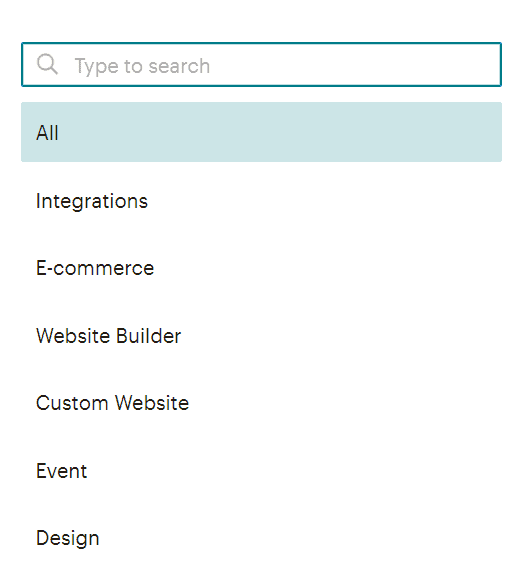Viewport: 517px width, 587px height.
Task: Show only Event items
Action: [261, 471]
